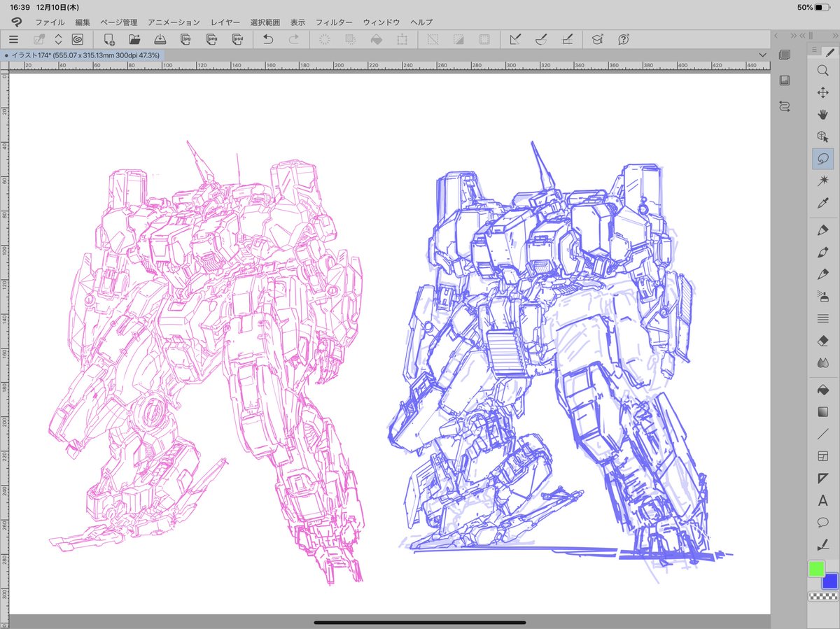
Task: Select the green main color swatch
Action: tap(816, 569)
